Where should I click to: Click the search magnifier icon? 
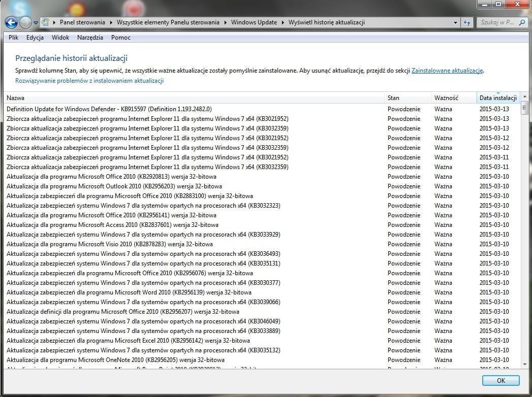point(522,22)
